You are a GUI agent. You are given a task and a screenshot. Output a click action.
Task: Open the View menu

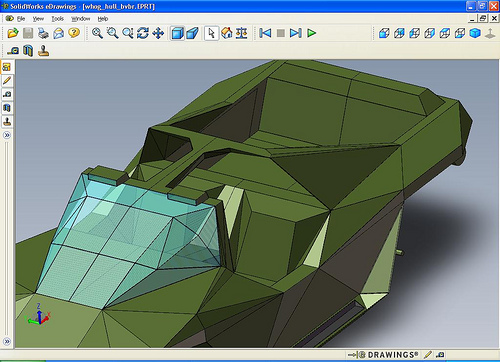[38, 19]
